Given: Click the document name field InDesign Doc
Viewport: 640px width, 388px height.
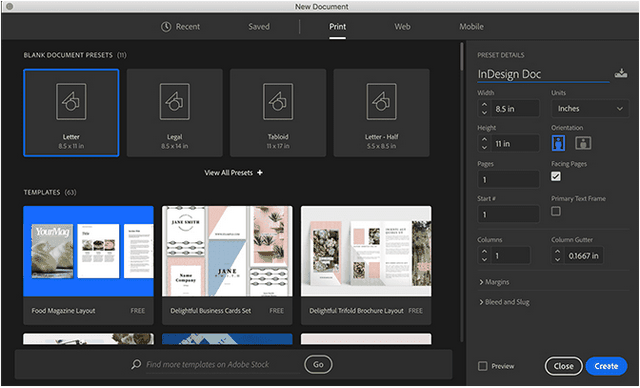Looking at the screenshot, I should click(543, 74).
